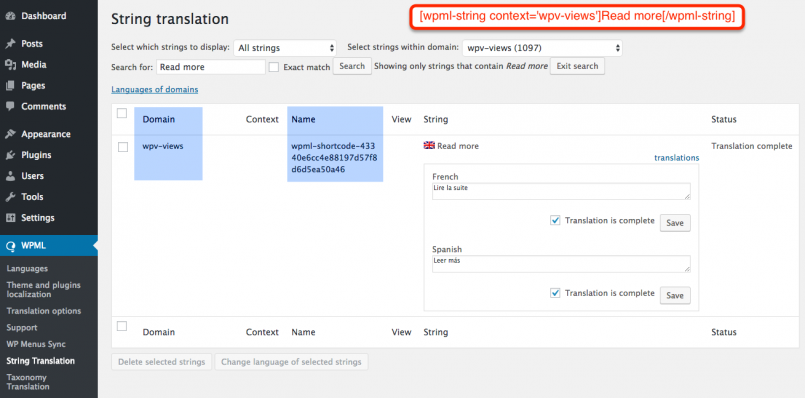The width and height of the screenshot is (805, 398).
Task: Open String Translation submenu item
Action: 41,361
